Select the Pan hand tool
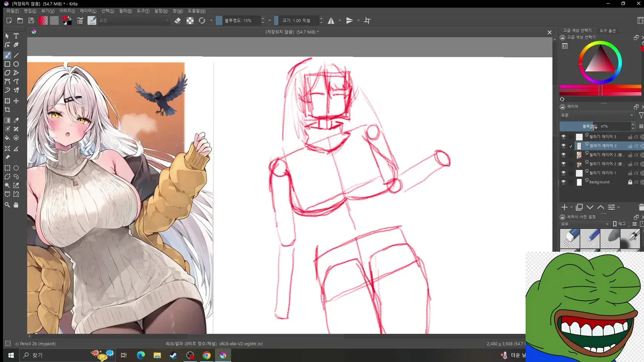Screen dimensions: 644x362 [x=16, y=205]
